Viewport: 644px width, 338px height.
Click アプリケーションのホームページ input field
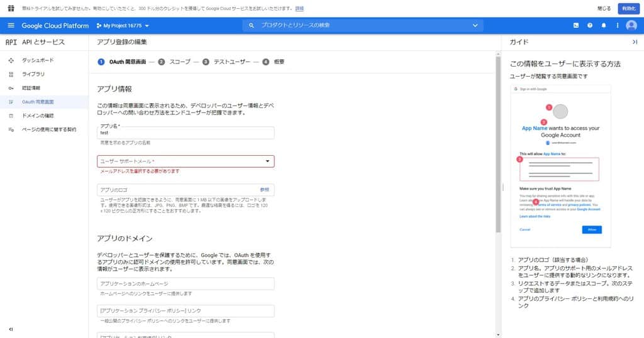coord(186,284)
